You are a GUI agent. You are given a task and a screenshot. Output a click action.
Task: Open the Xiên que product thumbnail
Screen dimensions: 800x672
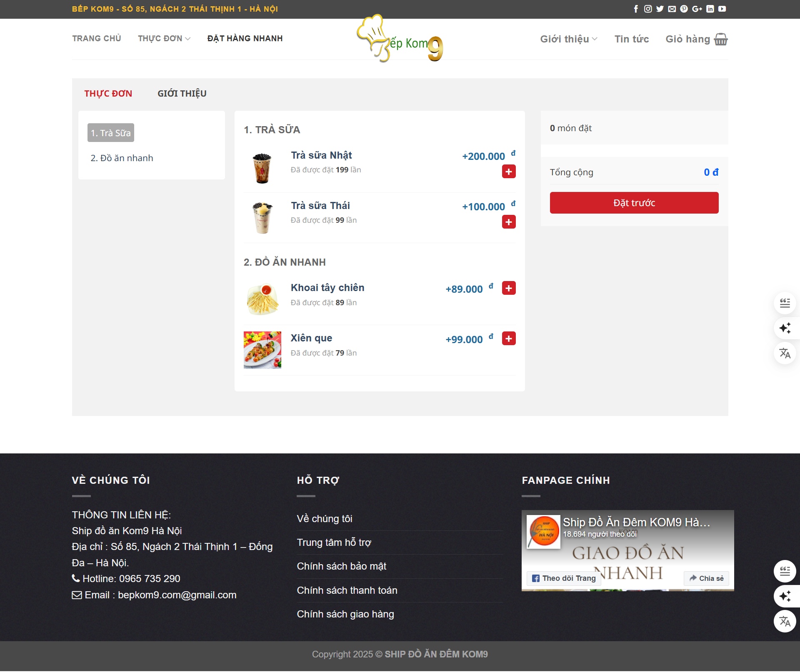(x=262, y=350)
